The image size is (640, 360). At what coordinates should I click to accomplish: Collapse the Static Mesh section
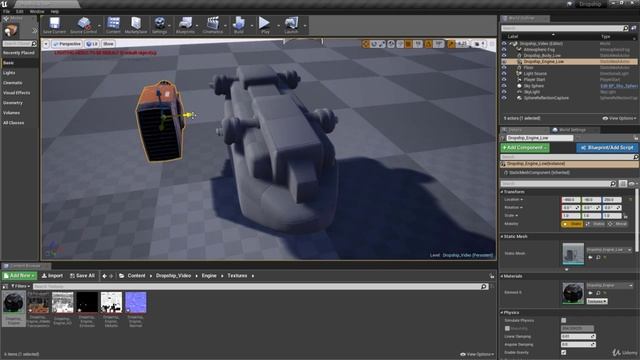502,236
